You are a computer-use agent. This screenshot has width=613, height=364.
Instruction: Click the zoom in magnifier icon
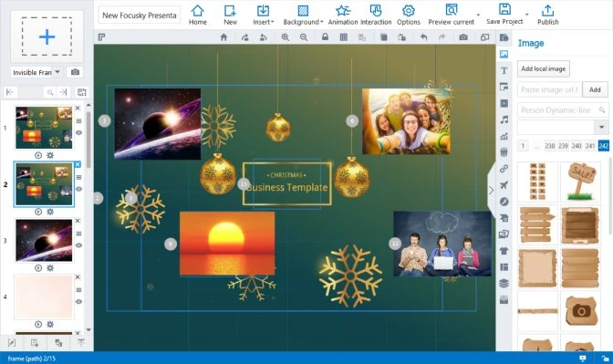point(285,37)
